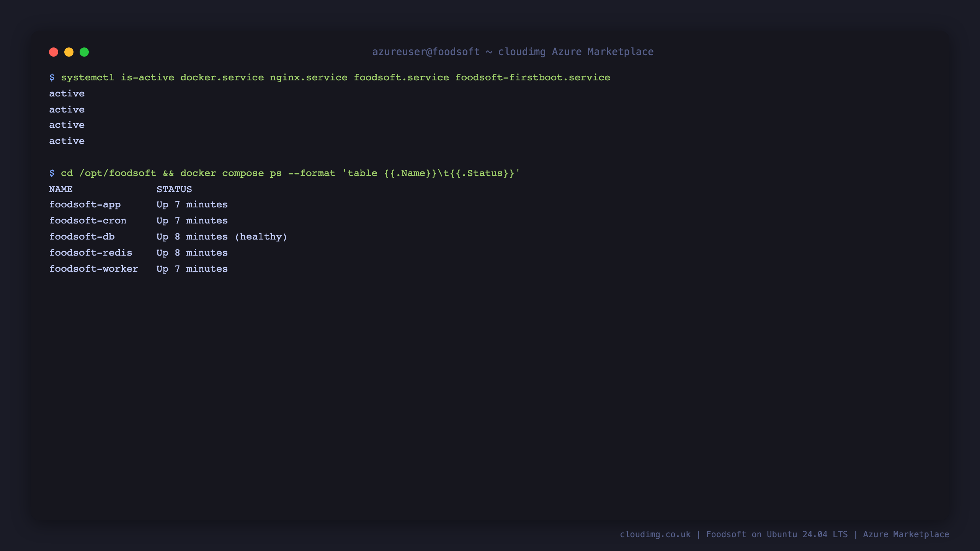Click the systemctl is-active command line

[x=330, y=77]
